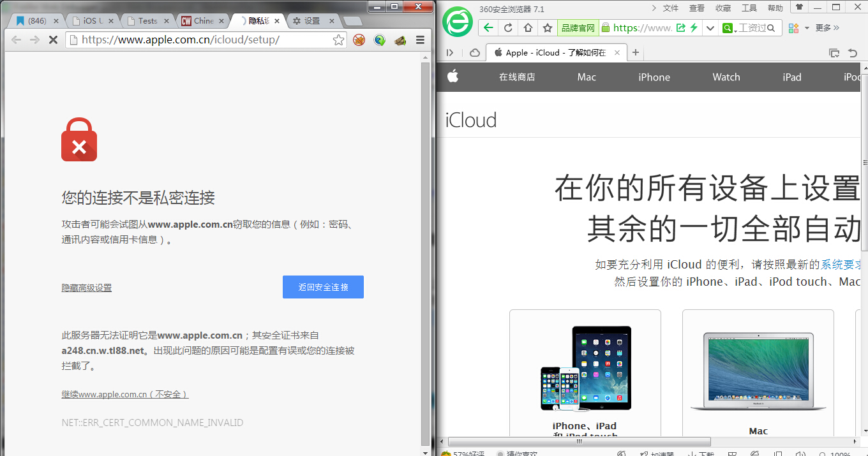Open the 工具 menu in 360 browser
This screenshot has width=868, height=456.
point(749,8)
